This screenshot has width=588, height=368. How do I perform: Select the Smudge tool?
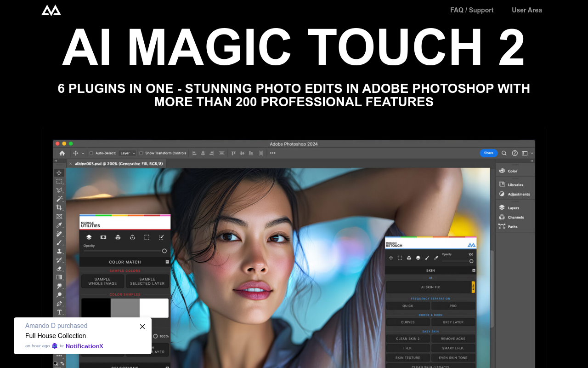tap(59, 286)
